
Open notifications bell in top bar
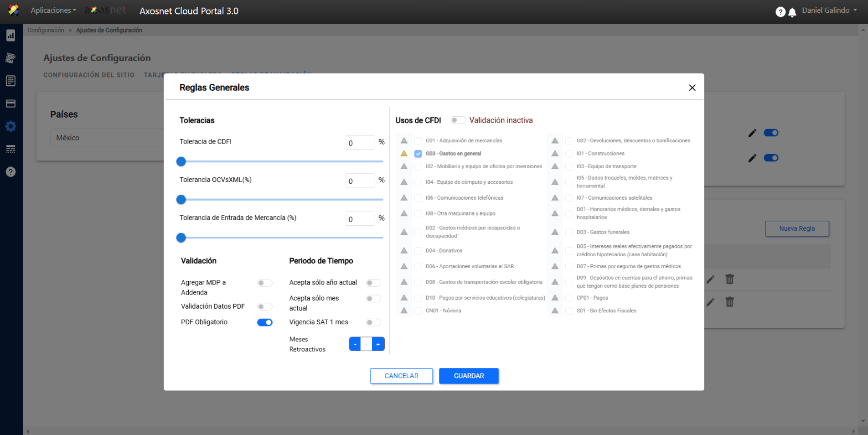(792, 12)
